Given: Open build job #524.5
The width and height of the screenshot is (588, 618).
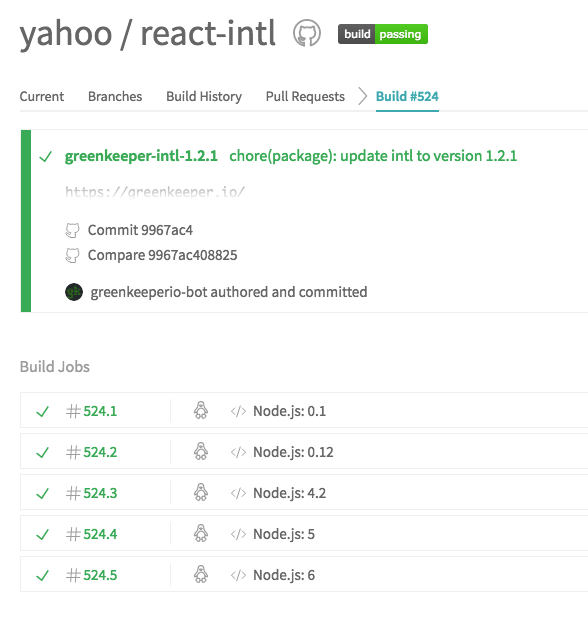Looking at the screenshot, I should [x=91, y=575].
